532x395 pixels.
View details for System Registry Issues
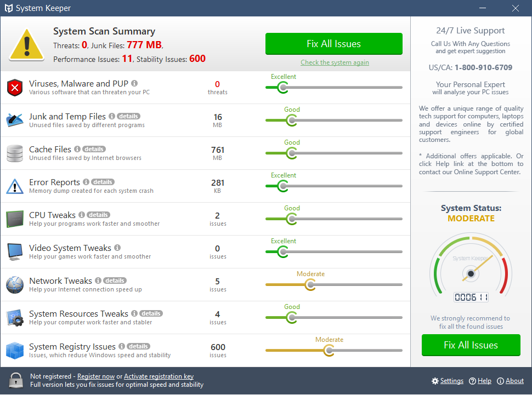(x=138, y=346)
